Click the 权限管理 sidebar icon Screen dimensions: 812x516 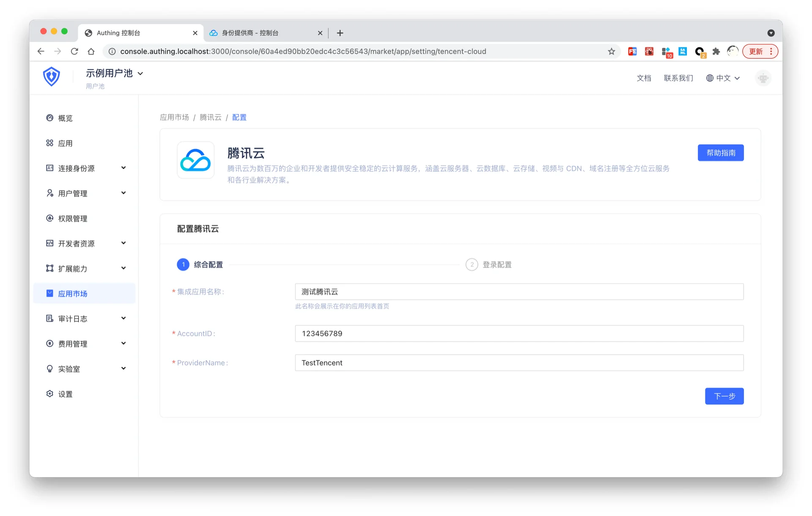[x=49, y=218]
